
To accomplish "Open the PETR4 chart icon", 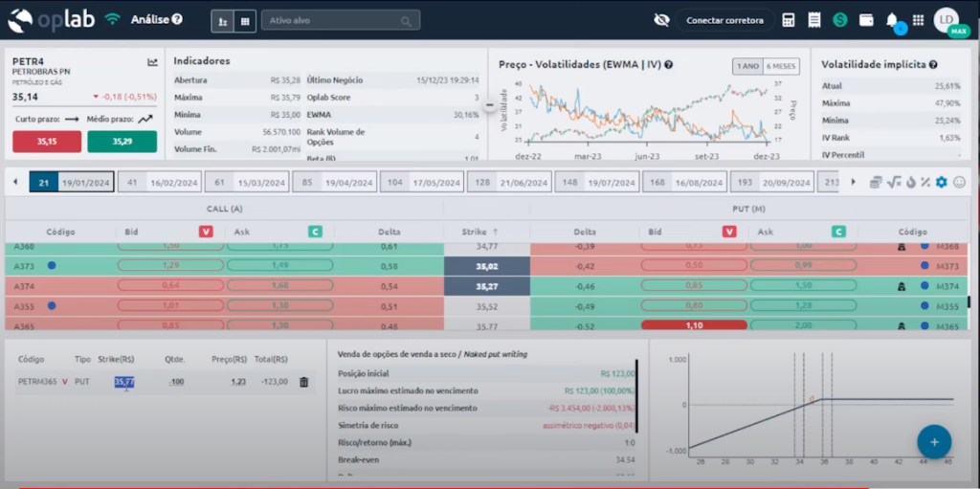I will (x=152, y=62).
